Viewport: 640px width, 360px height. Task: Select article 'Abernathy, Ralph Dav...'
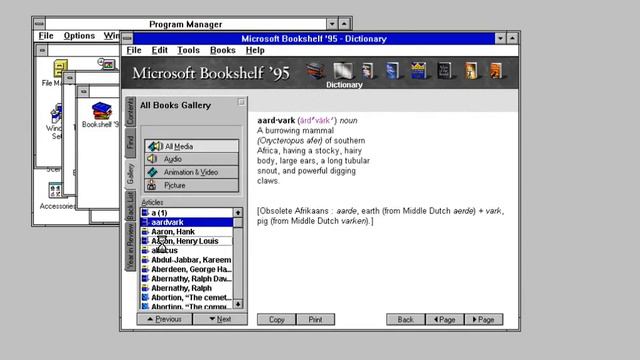[187, 278]
